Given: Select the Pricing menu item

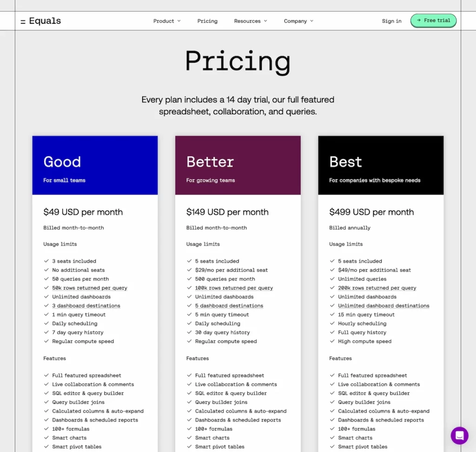Looking at the screenshot, I should pos(207,21).
